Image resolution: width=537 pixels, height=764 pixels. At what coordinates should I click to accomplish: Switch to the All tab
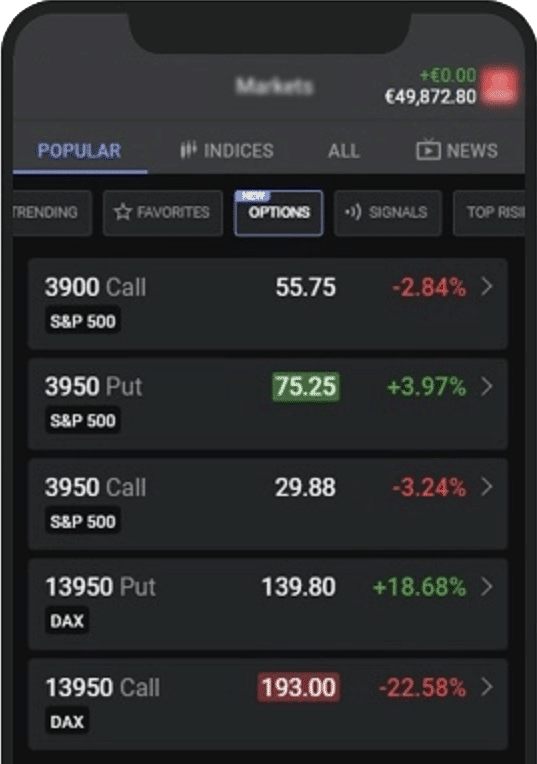[x=344, y=151]
